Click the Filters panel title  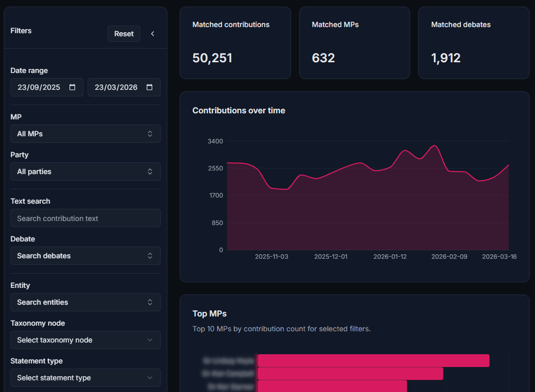[x=21, y=31]
